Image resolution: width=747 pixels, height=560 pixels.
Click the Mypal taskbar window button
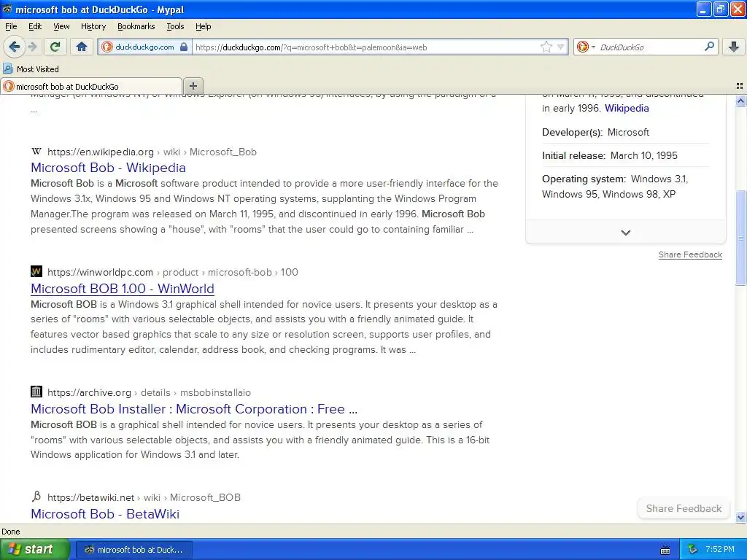click(x=134, y=550)
